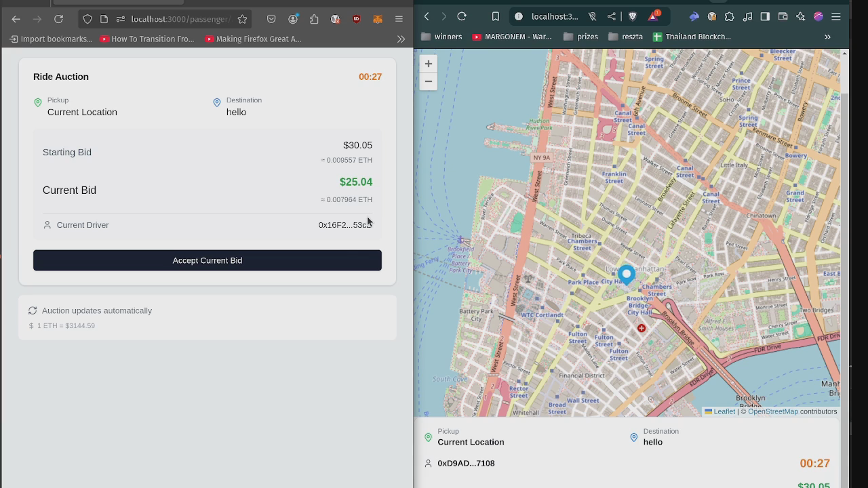Screen dimensions: 868x488
Task: Bookmark this page with Firefox star icon
Action: pyautogui.click(x=242, y=19)
